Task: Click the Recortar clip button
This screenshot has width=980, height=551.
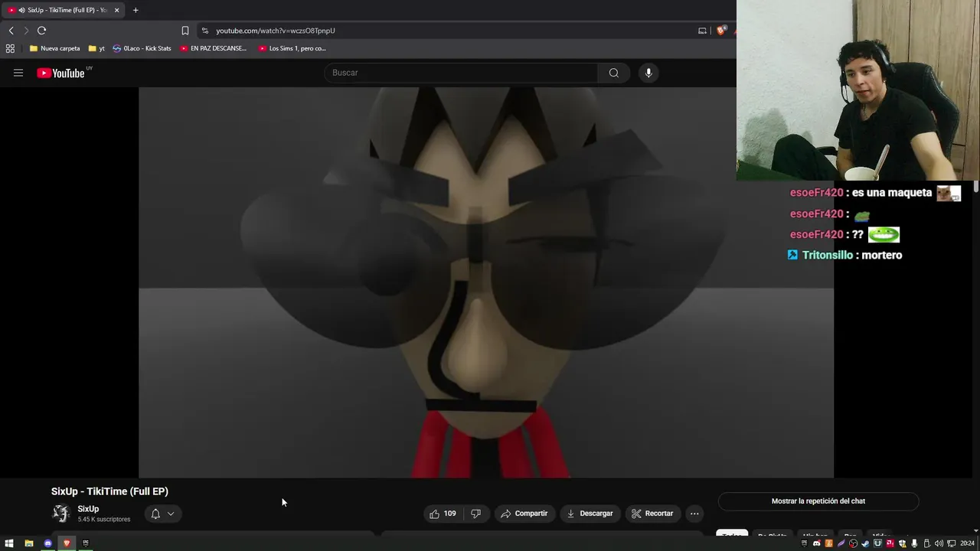Action: pyautogui.click(x=652, y=514)
